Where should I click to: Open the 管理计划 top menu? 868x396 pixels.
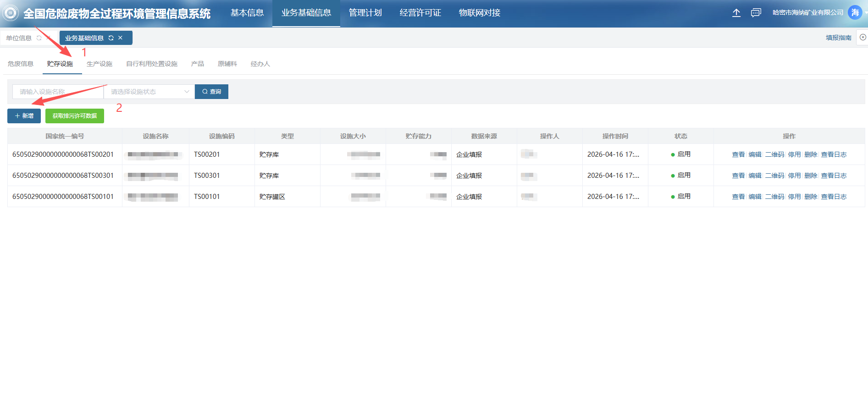point(365,13)
